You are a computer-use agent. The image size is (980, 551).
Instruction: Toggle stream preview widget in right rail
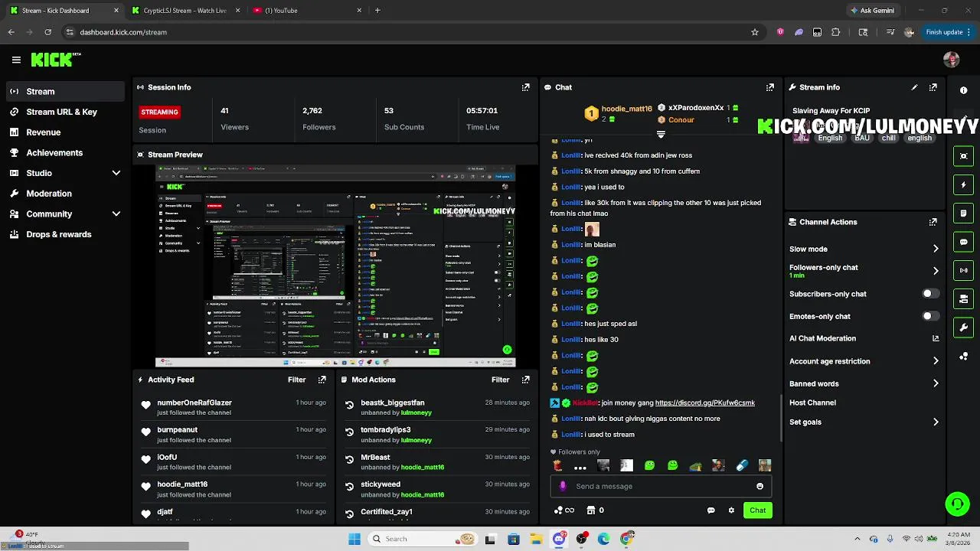tap(963, 156)
